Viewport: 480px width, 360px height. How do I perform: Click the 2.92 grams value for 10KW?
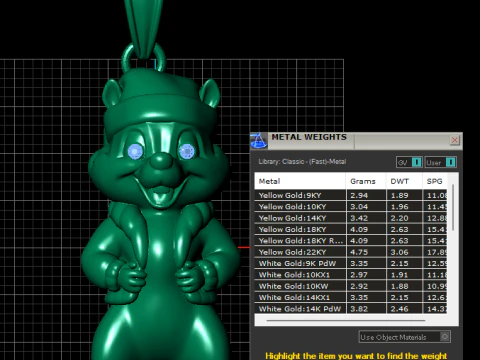359,286
